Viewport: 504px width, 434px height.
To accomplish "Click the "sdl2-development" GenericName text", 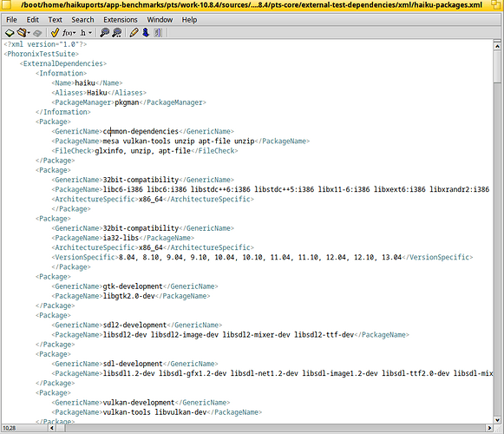I will click(x=134, y=325).
